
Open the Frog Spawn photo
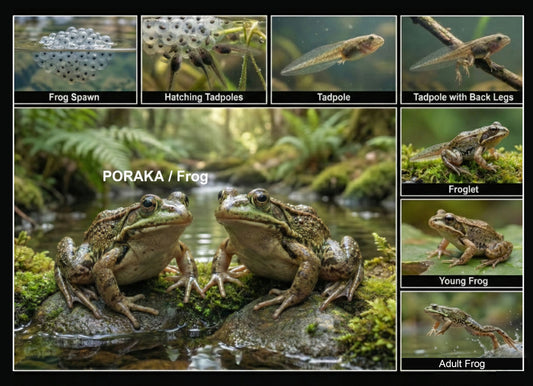(75, 54)
